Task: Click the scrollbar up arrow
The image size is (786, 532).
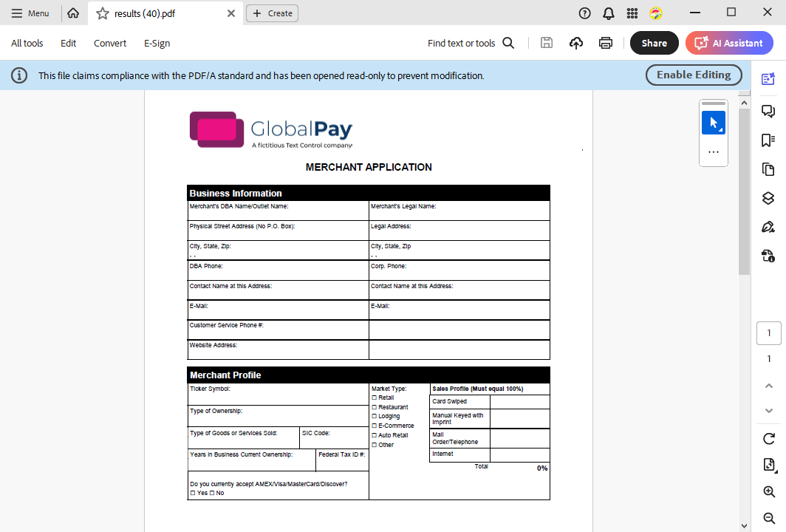Action: pos(744,103)
